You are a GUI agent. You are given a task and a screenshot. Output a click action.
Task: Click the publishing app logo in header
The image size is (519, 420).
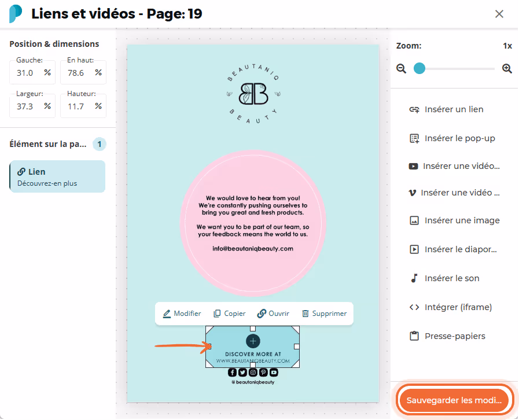(16, 14)
